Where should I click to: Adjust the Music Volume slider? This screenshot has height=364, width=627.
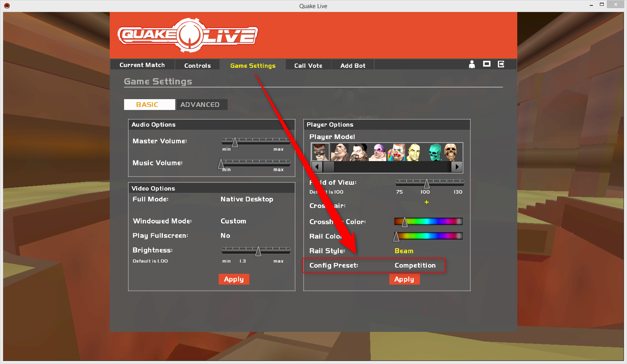(x=256, y=163)
